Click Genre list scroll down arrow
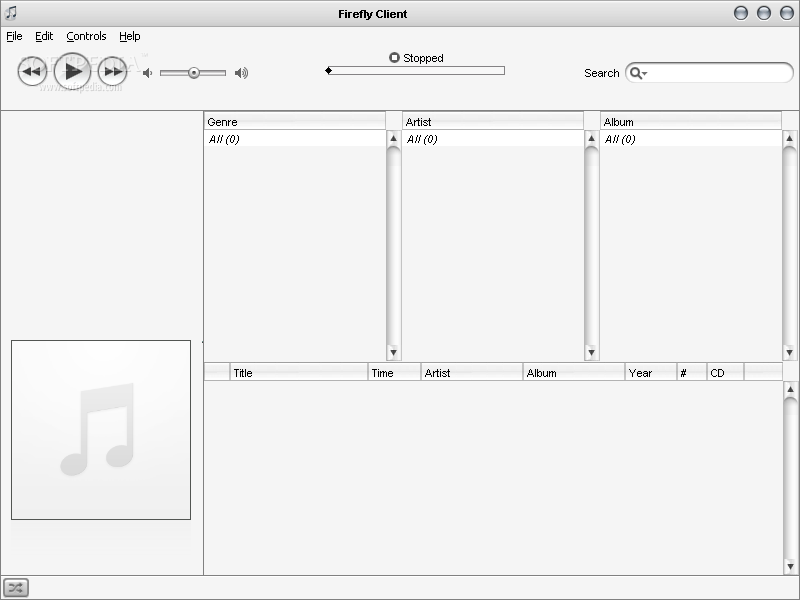This screenshot has height=600, width=800. click(393, 352)
